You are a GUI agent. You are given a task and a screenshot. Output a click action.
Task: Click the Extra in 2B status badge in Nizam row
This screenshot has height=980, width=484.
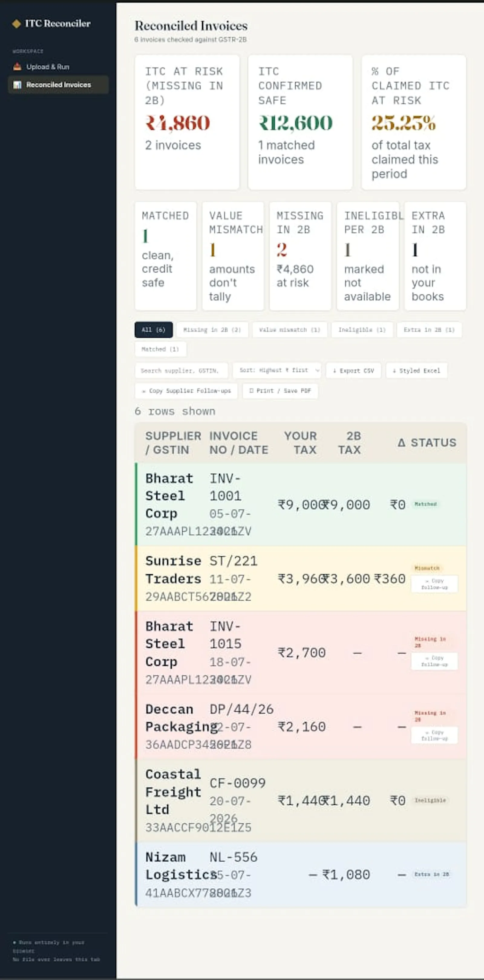click(x=431, y=874)
